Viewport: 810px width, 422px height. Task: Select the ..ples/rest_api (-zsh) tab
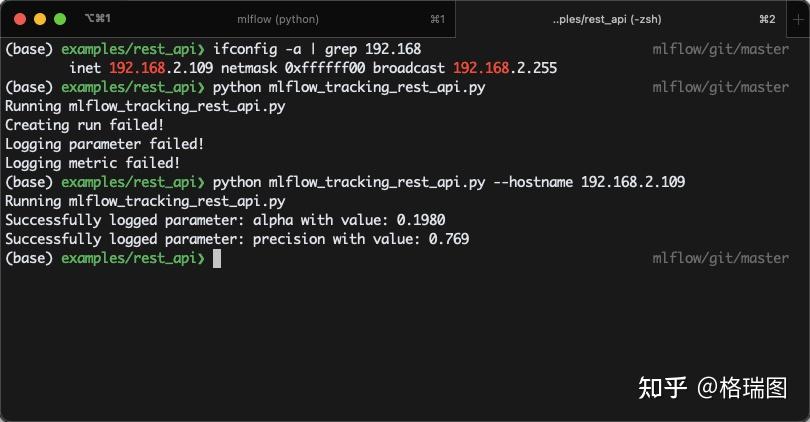click(606, 19)
